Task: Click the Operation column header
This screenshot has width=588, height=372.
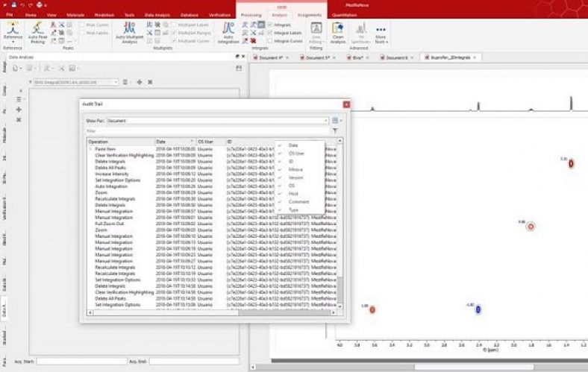Action: pyautogui.click(x=121, y=142)
